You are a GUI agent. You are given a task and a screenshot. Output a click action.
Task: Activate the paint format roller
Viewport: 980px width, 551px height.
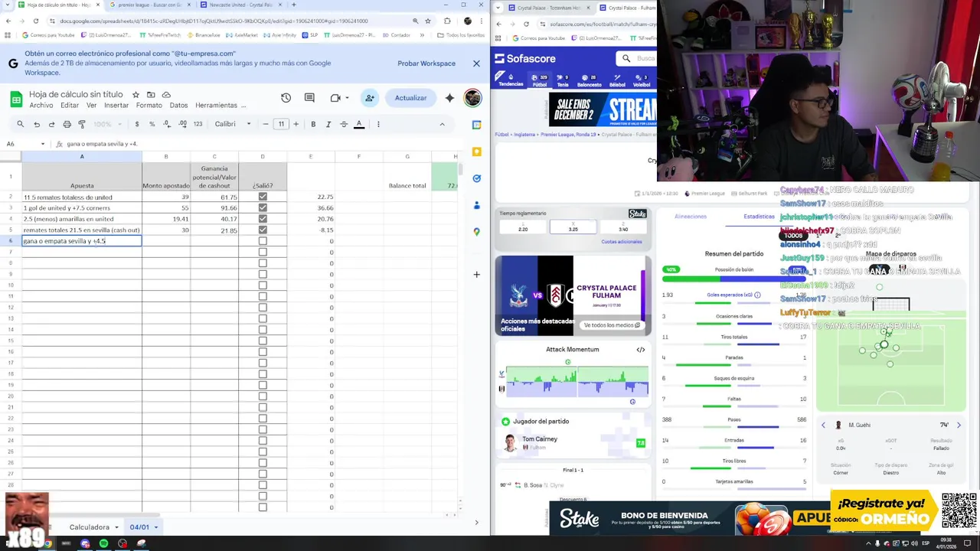point(82,124)
